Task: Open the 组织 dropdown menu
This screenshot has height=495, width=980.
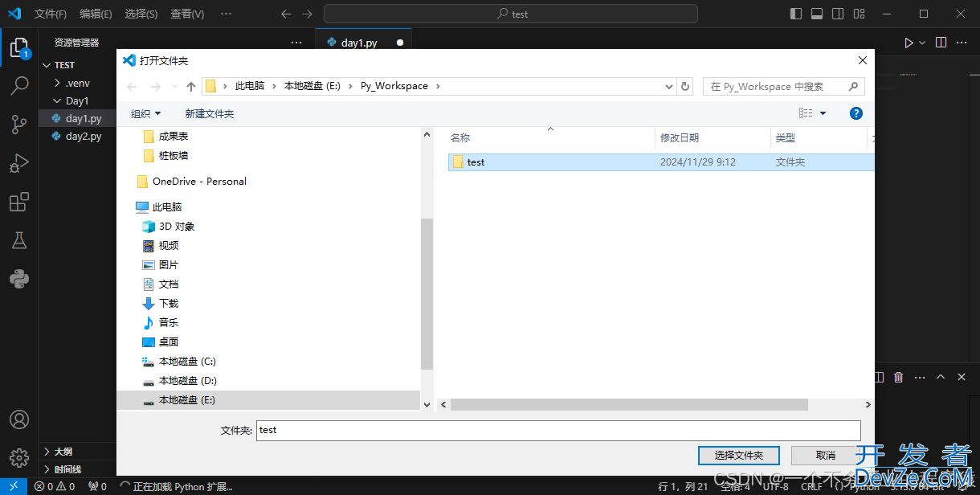Action: (x=145, y=113)
